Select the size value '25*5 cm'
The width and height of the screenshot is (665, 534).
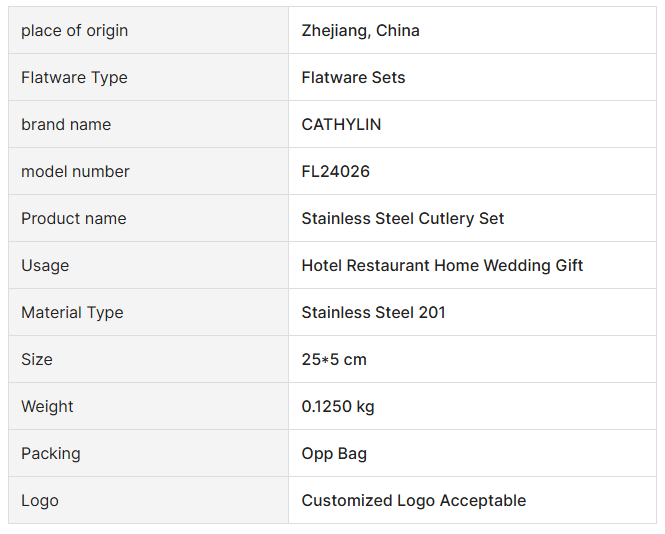(x=334, y=360)
